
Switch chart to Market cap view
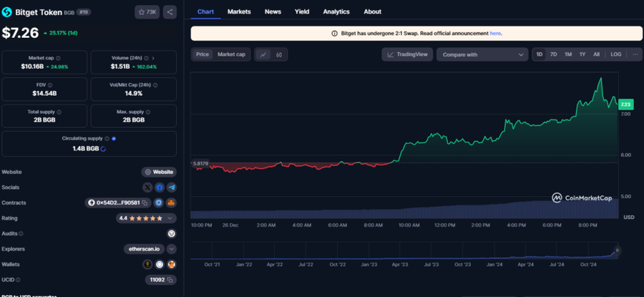click(x=231, y=54)
